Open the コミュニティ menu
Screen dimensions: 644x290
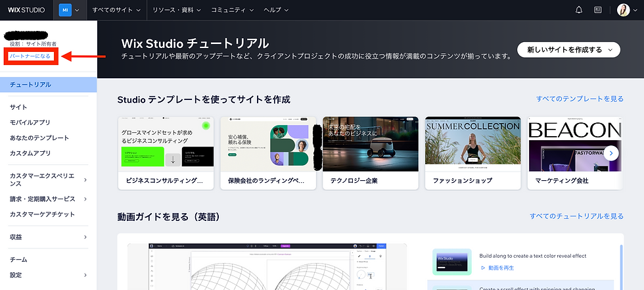click(x=233, y=10)
